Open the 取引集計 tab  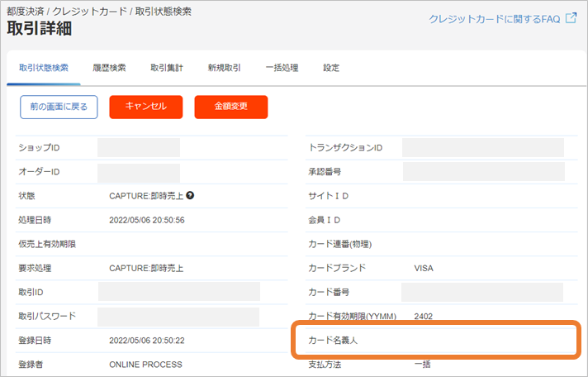[x=167, y=68]
